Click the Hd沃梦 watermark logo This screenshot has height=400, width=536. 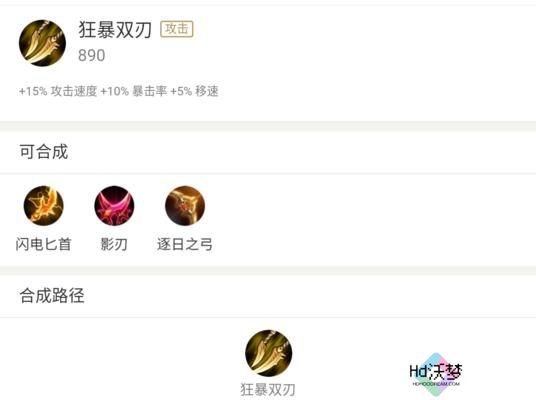pos(436,372)
